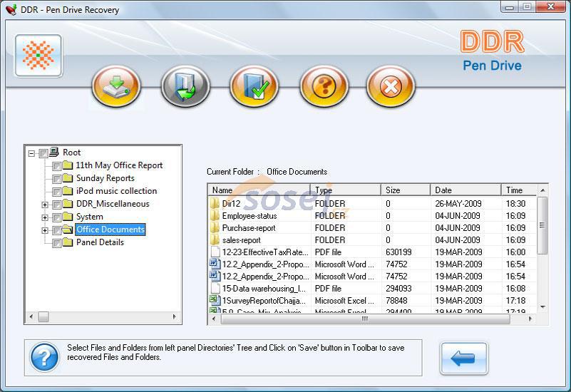Select the sales-report row name
Screen dimensions: 571x392
tap(242, 240)
